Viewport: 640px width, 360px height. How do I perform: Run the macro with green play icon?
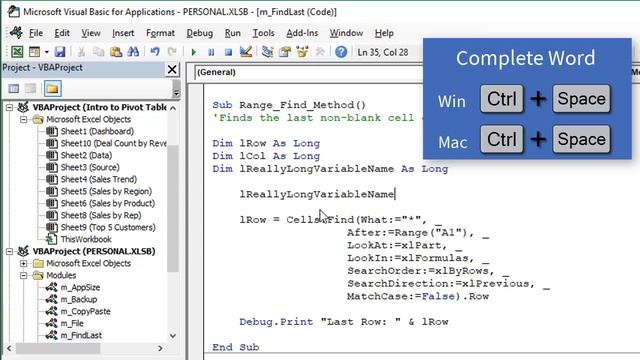click(194, 52)
